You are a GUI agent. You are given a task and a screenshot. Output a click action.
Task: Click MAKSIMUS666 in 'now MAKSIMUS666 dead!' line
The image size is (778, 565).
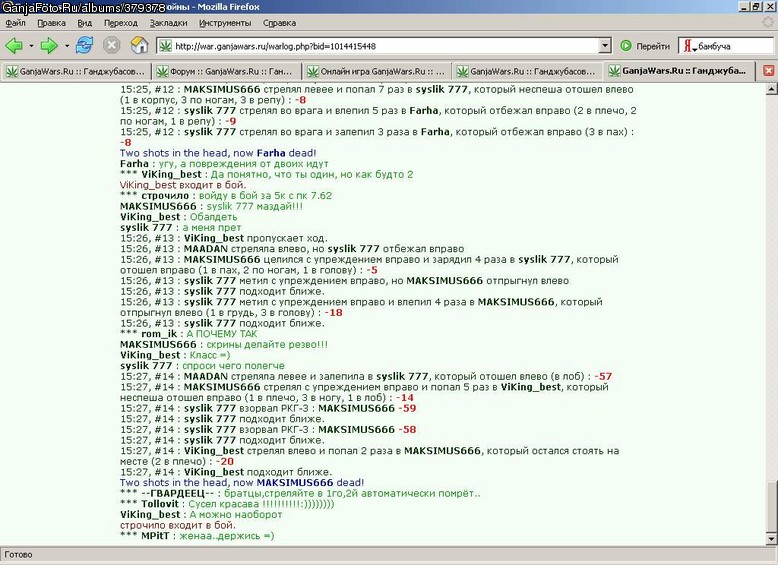[295, 483]
